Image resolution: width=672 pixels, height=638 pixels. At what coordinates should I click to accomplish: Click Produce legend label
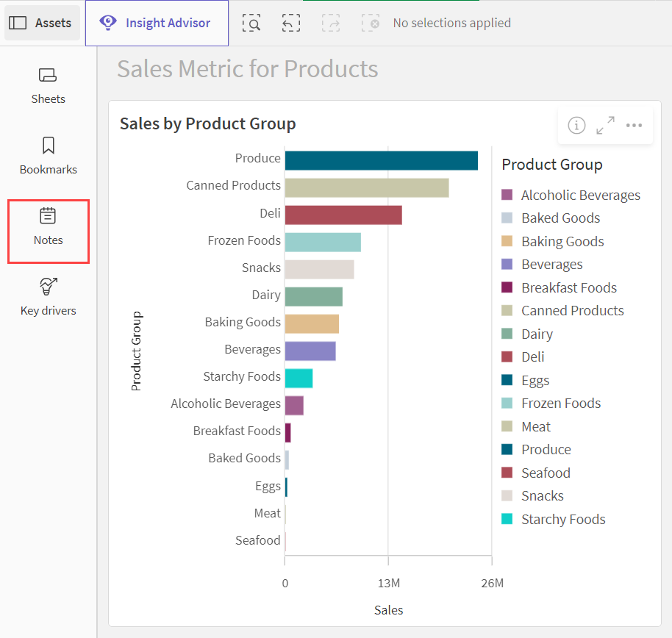pyautogui.click(x=546, y=450)
